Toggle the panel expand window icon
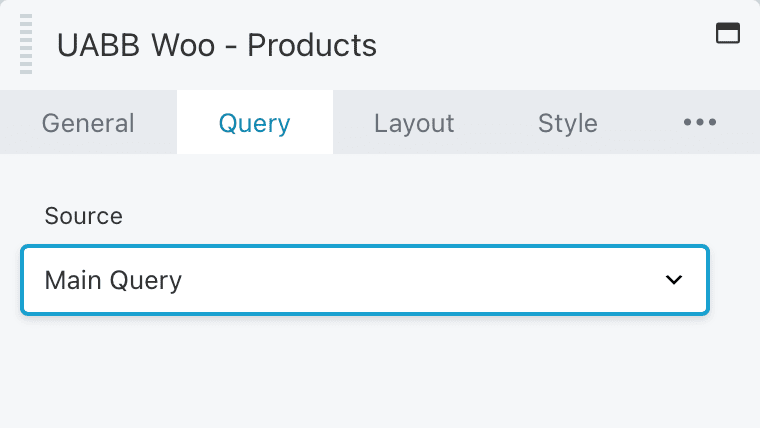This screenshot has height=428, width=760. click(x=728, y=33)
